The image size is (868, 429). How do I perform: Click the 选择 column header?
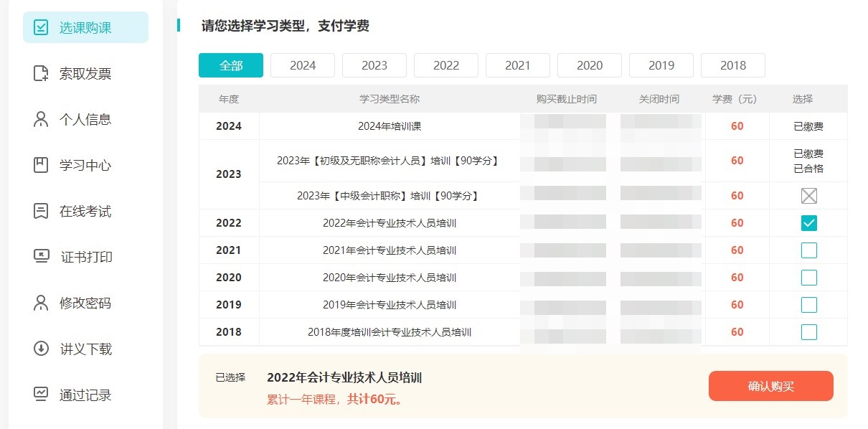tap(803, 99)
